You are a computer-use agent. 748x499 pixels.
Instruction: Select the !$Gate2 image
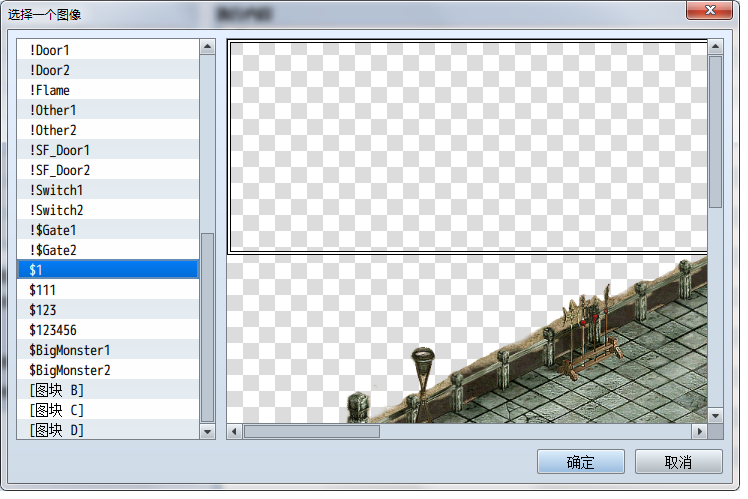click(108, 250)
